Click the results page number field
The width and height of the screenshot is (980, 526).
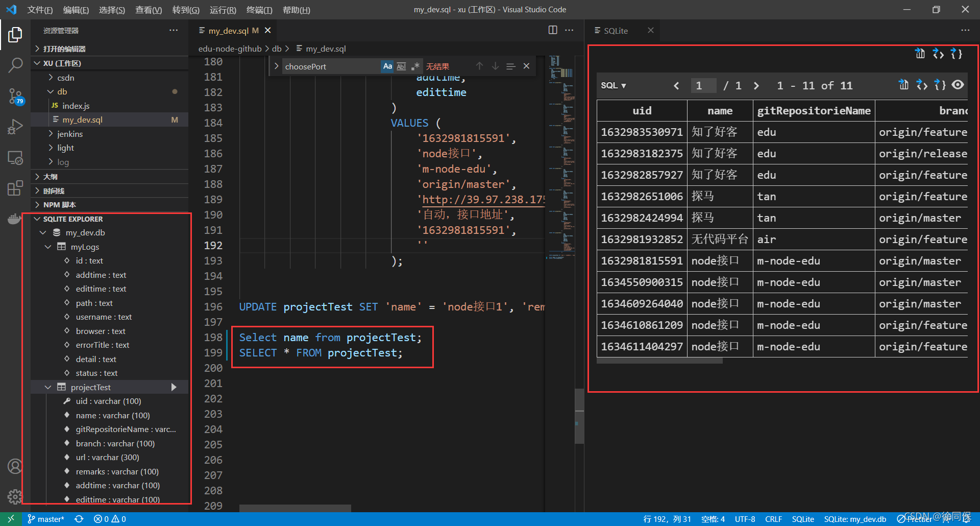click(x=703, y=85)
